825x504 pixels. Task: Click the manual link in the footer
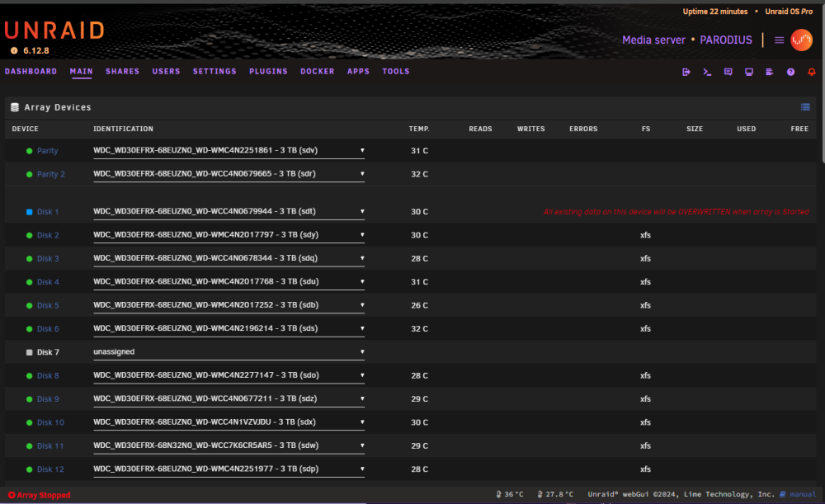pyautogui.click(x=803, y=495)
